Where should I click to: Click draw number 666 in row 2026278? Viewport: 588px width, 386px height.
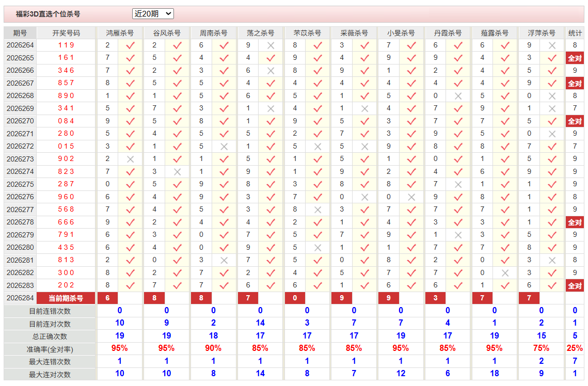coord(66,222)
